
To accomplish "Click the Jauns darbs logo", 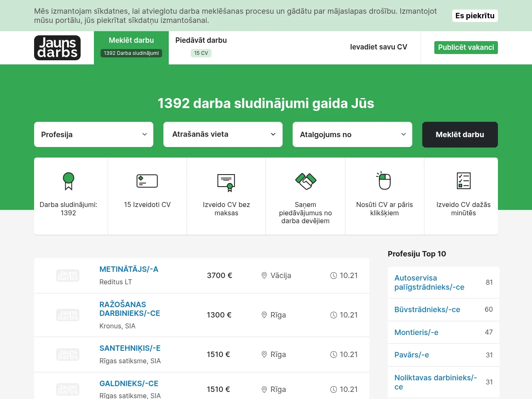I will [x=57, y=48].
